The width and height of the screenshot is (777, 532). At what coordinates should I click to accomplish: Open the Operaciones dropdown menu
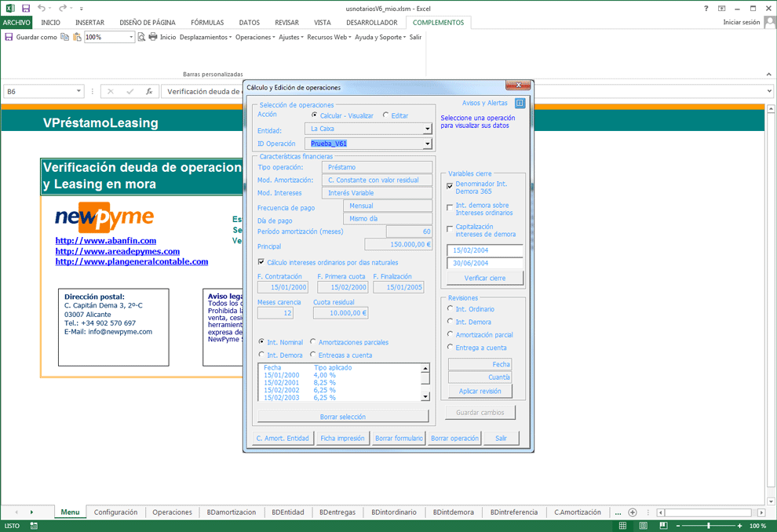(x=255, y=37)
